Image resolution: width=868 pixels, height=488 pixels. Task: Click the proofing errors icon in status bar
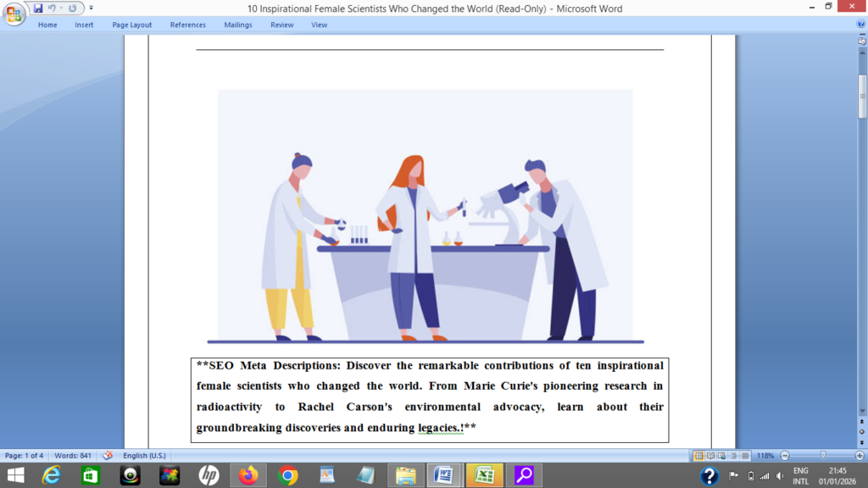click(x=108, y=456)
